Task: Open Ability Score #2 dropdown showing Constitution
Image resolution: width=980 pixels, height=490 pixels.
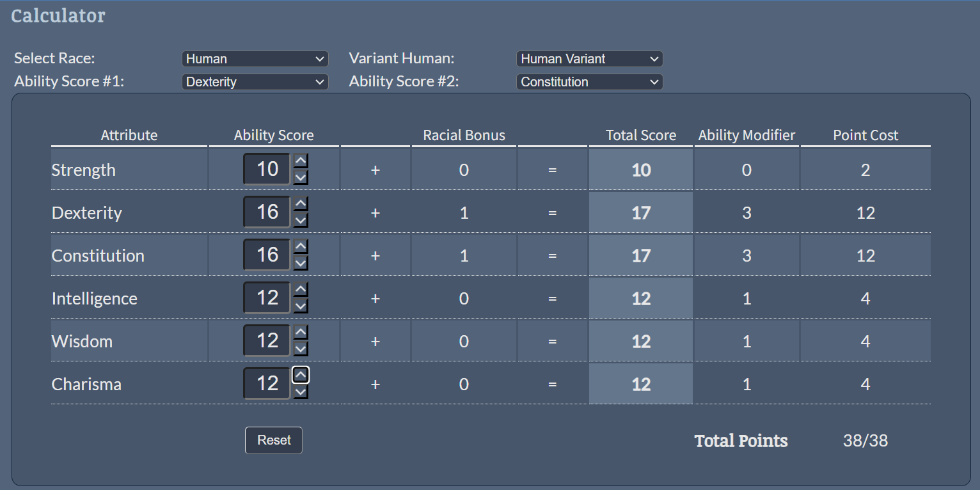Action: 589,82
